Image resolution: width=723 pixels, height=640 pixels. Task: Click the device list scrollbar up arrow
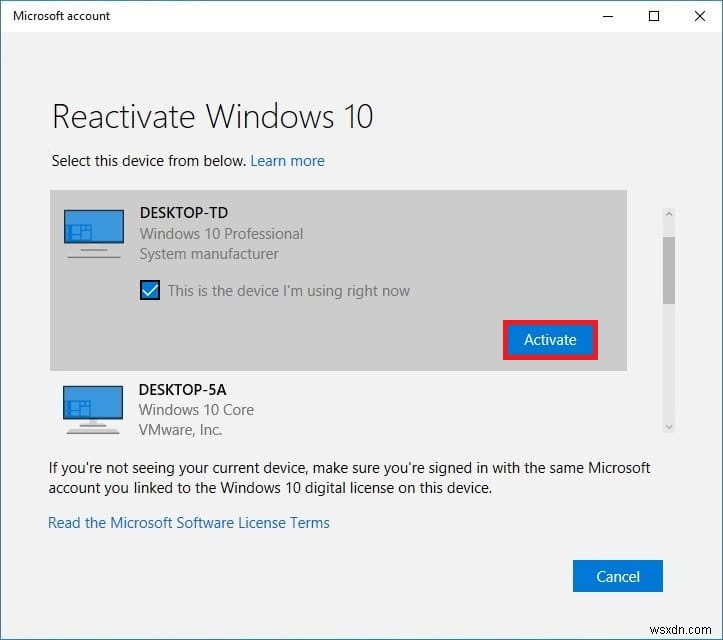click(x=669, y=214)
